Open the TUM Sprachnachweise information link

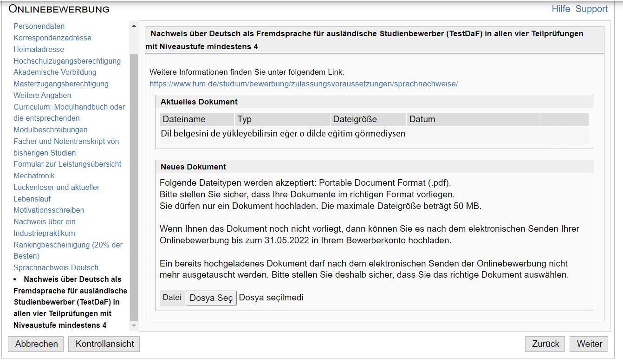304,84
